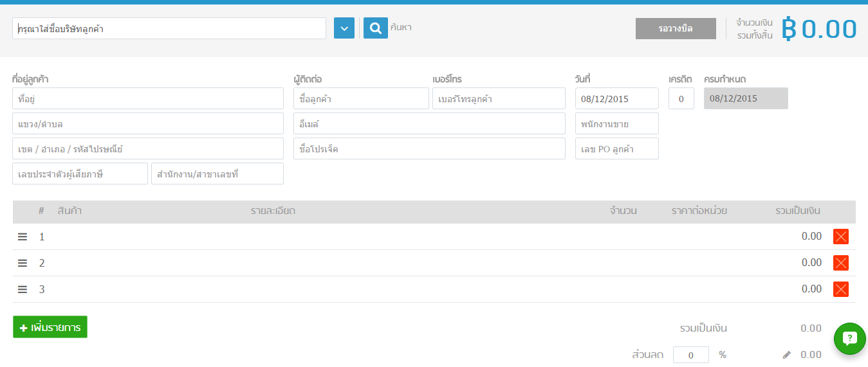Delete row 3 with red X
The height and width of the screenshot is (367, 868).
click(841, 289)
